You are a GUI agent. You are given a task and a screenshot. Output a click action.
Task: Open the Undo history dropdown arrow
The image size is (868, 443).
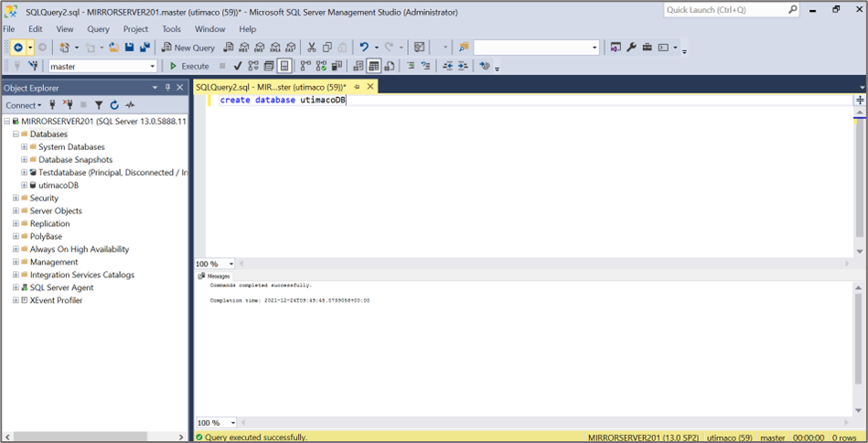(377, 48)
